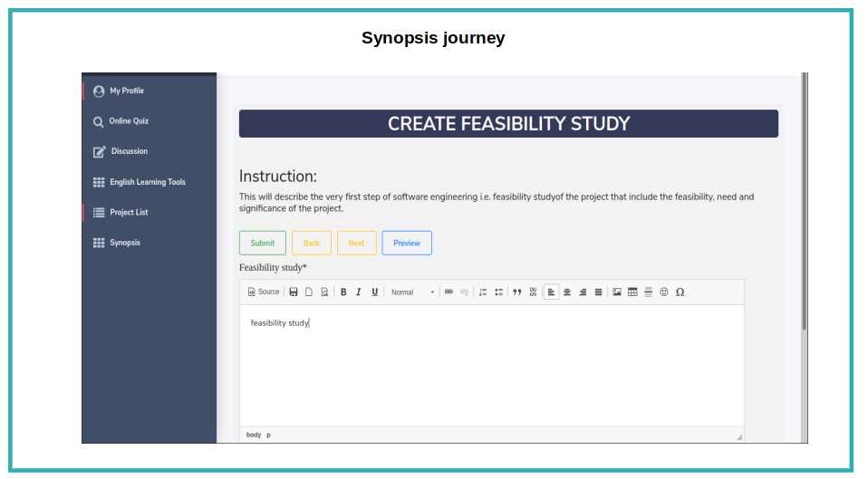Viewport: 868px width, 479px height.
Task: Open the Online Quiz page
Action: (129, 121)
